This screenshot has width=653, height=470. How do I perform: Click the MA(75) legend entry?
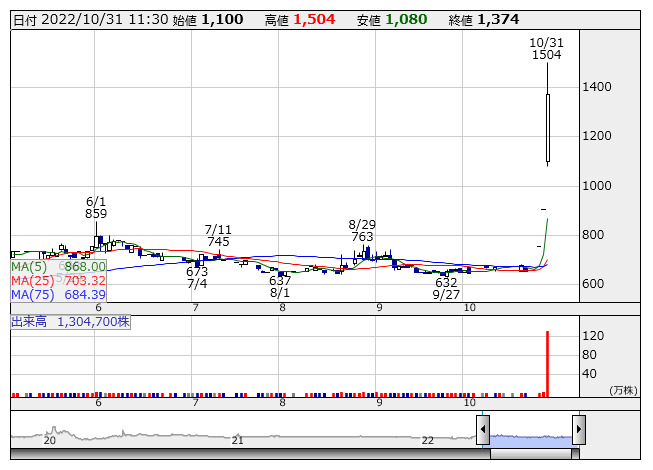coord(58,295)
